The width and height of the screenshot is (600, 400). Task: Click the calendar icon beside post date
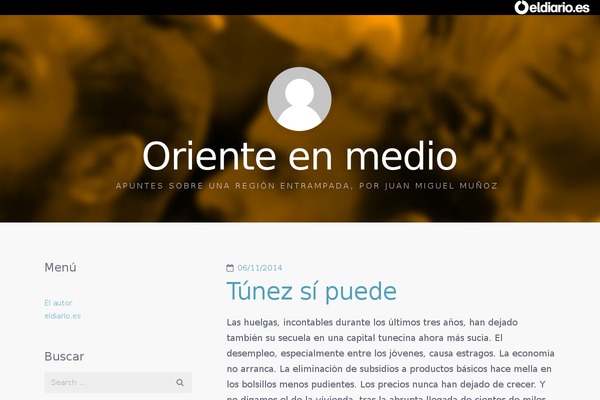(x=230, y=268)
